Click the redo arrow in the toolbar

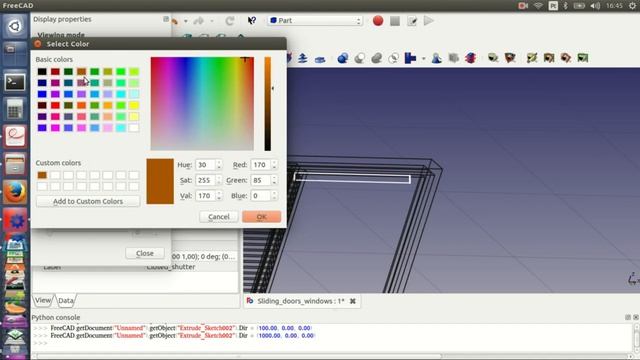[x=199, y=21]
